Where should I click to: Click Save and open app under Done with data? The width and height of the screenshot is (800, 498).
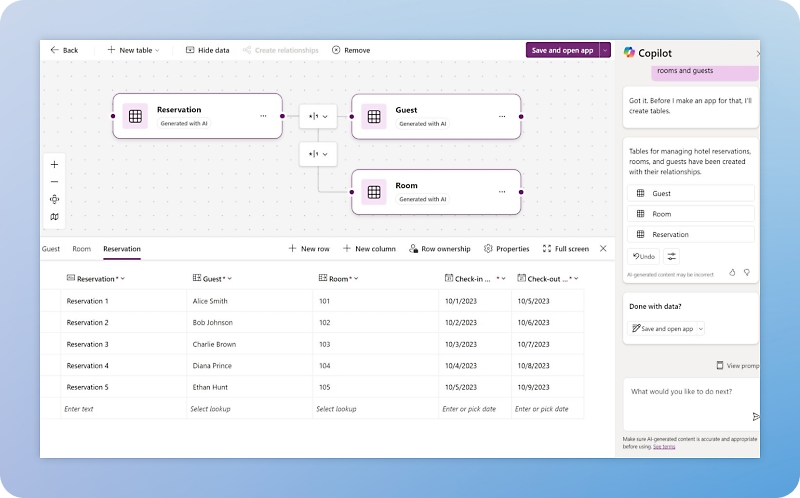pyautogui.click(x=662, y=329)
